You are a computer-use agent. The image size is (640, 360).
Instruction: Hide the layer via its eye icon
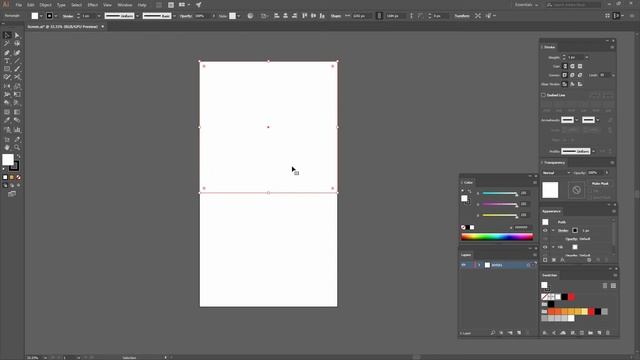coord(464,265)
